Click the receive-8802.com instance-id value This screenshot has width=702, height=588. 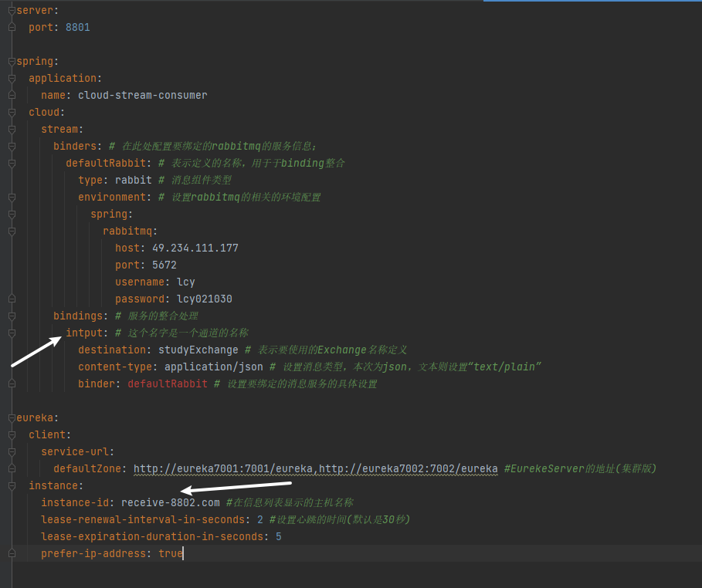pyautogui.click(x=170, y=503)
